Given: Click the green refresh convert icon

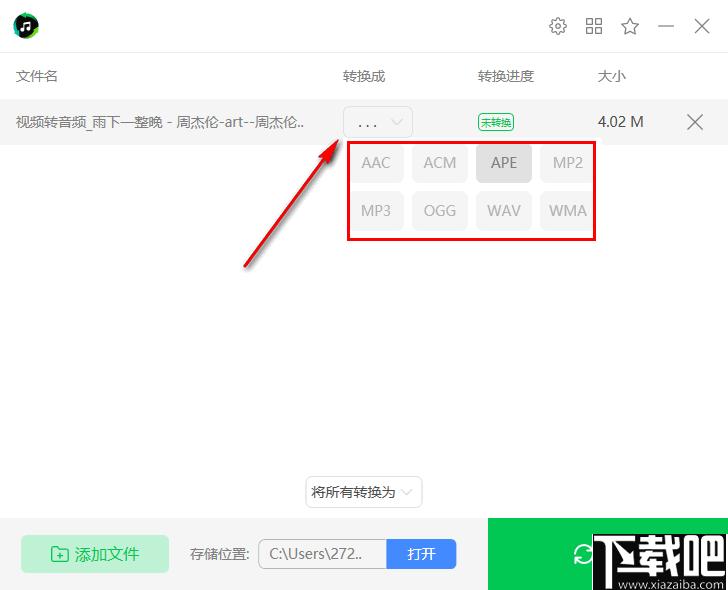Looking at the screenshot, I should (x=583, y=554).
